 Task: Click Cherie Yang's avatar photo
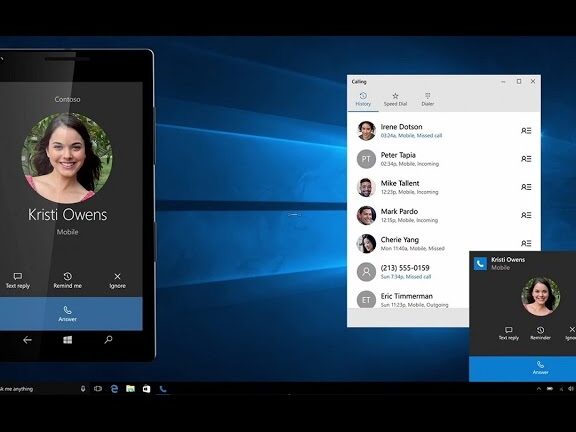366,244
